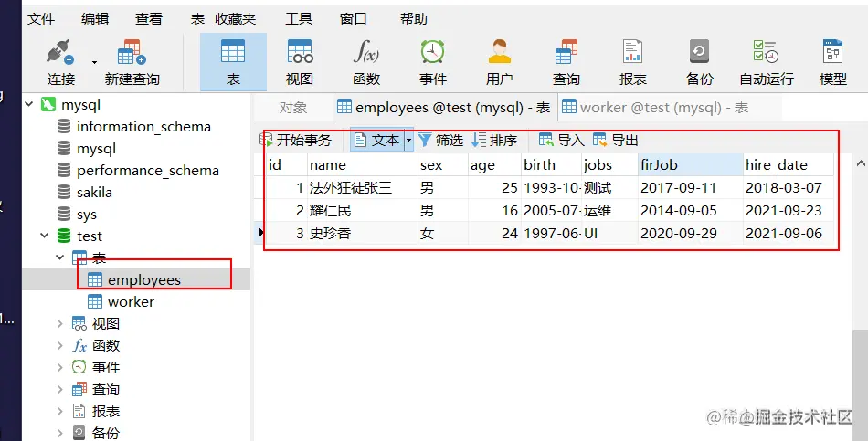The image size is (868, 441).
Task: Click the 筛选 filter button
Action: 440,141
